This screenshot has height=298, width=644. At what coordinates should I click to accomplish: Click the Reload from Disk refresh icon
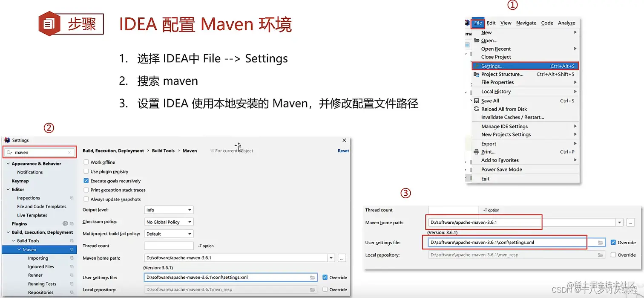[x=477, y=109]
